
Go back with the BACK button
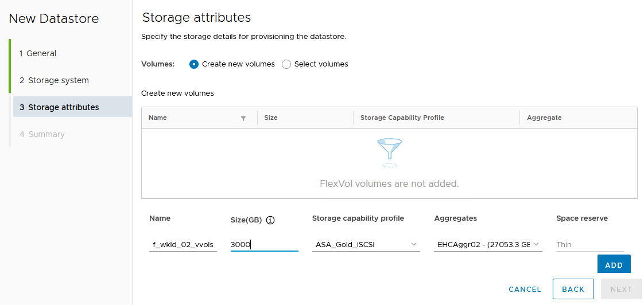point(573,290)
